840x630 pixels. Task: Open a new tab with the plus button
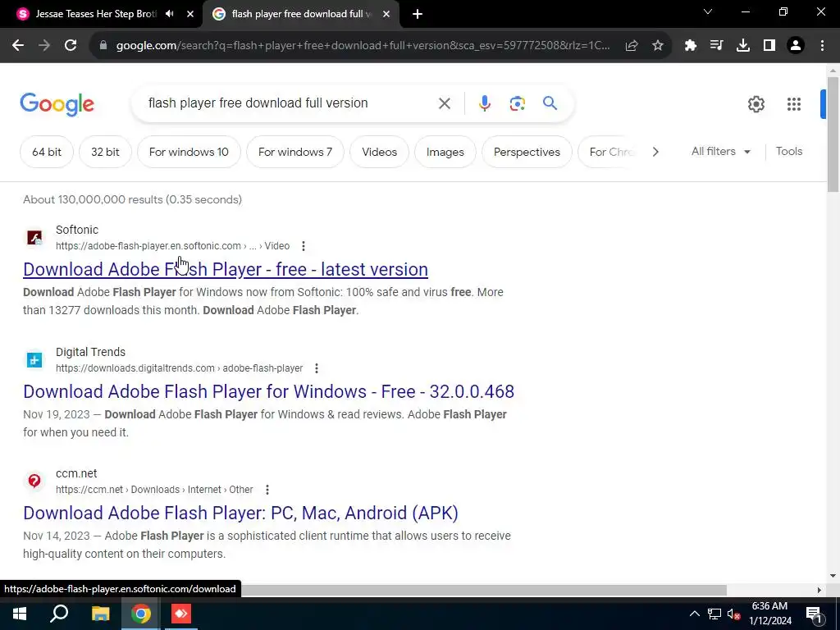(x=418, y=15)
